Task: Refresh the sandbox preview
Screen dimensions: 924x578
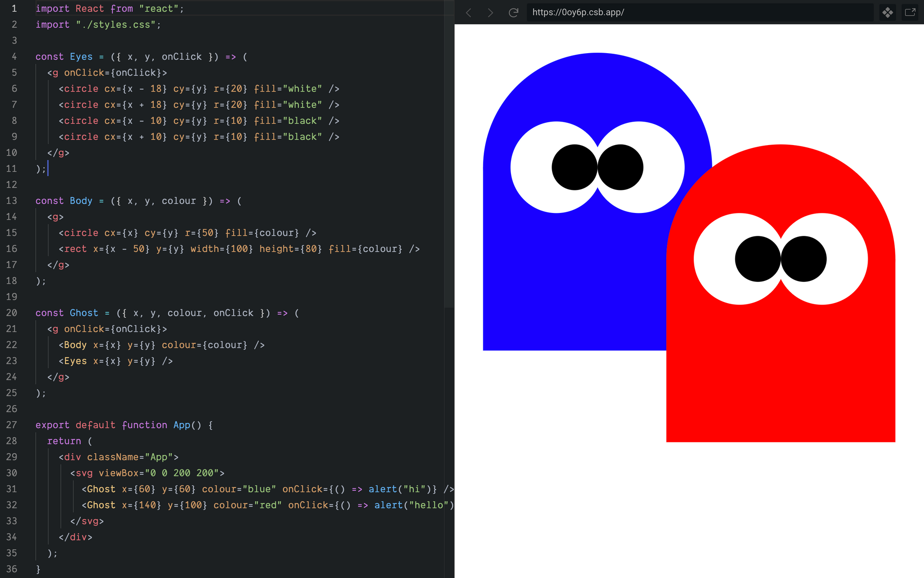Action: [x=513, y=12]
